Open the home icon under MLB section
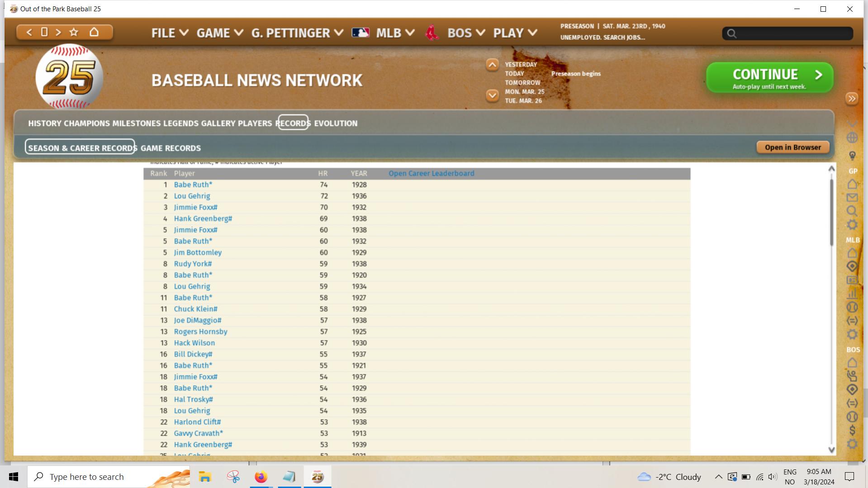The image size is (868, 488). click(x=852, y=253)
